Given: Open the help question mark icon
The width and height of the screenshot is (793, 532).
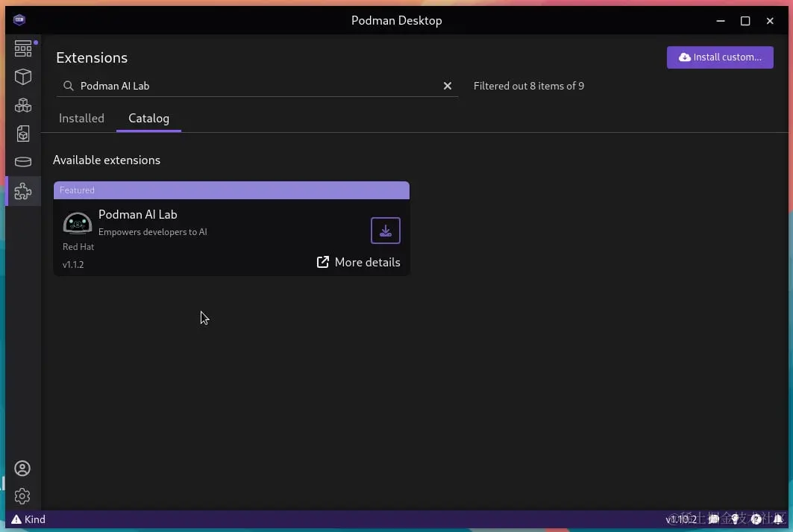Looking at the screenshot, I should click(756, 519).
